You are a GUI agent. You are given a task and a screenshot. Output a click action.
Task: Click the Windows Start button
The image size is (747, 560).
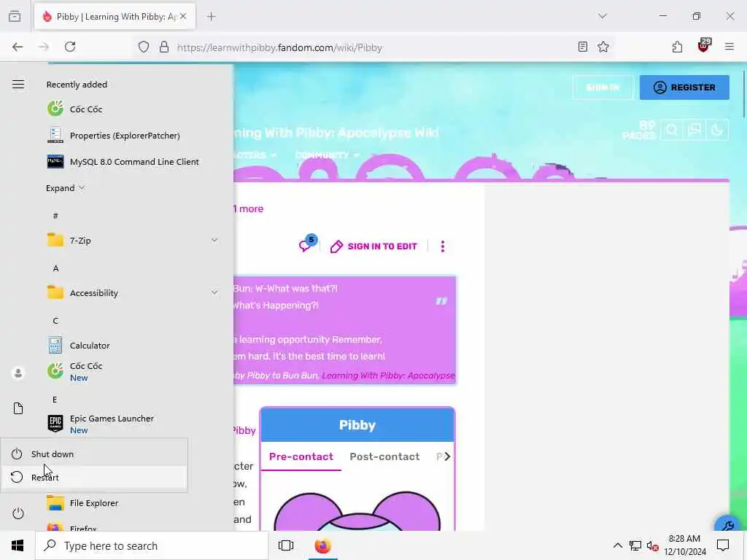[18, 545]
